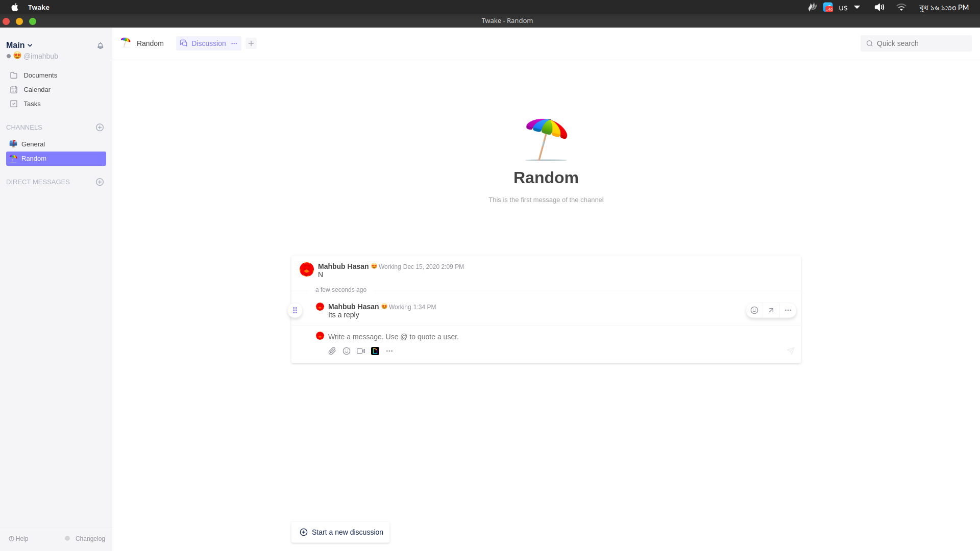
Task: Open Help link in sidebar footer
Action: (18, 539)
